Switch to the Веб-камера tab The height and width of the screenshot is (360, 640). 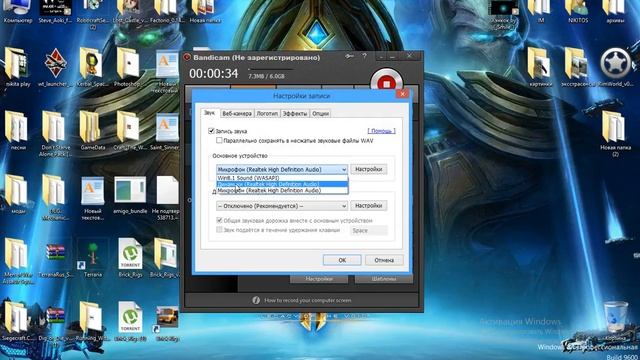(237, 114)
